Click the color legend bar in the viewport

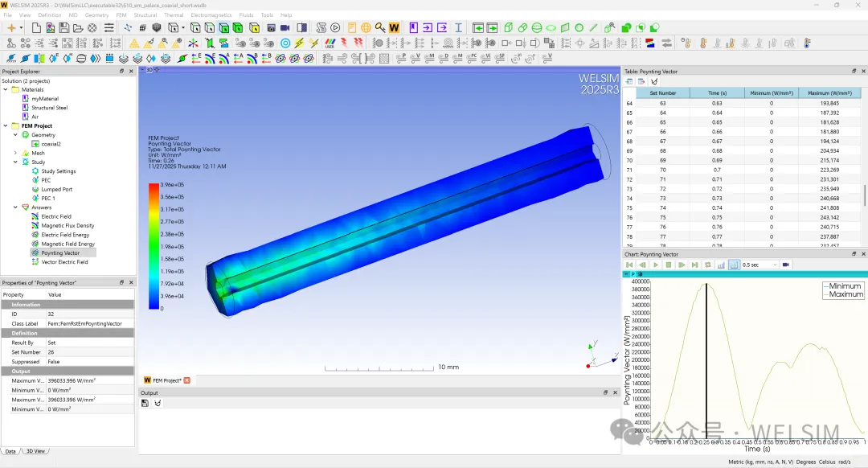coord(154,246)
